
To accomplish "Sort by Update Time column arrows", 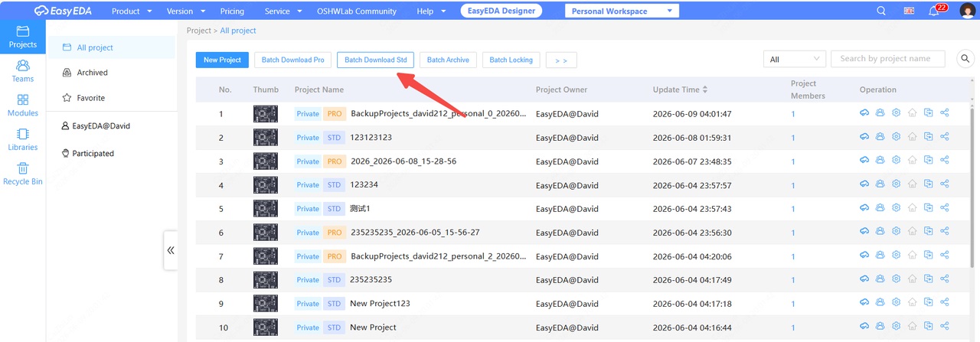I will [x=705, y=90].
